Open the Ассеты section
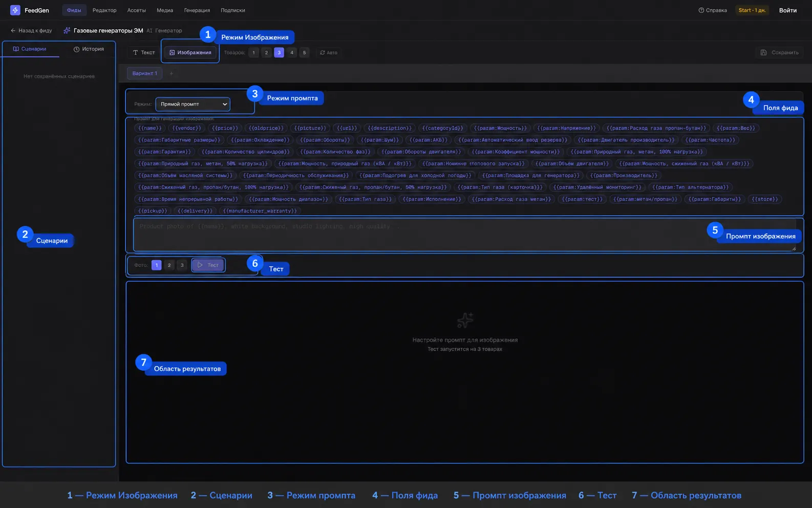The height and width of the screenshot is (508, 812). (x=137, y=10)
